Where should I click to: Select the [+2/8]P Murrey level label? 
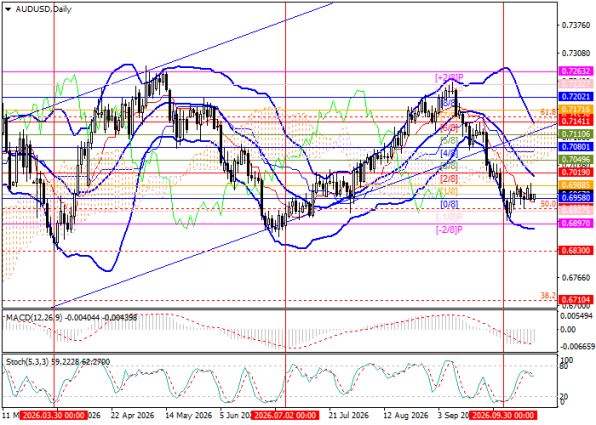pyautogui.click(x=449, y=78)
